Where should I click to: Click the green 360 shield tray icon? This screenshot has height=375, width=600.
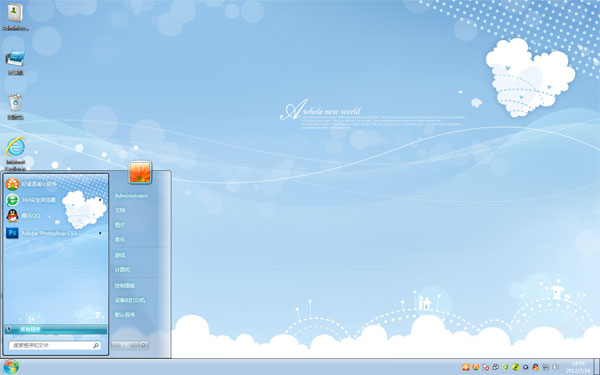click(505, 367)
